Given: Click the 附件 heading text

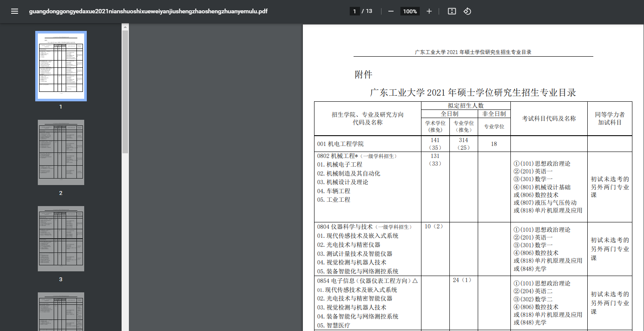Looking at the screenshot, I should [x=363, y=75].
